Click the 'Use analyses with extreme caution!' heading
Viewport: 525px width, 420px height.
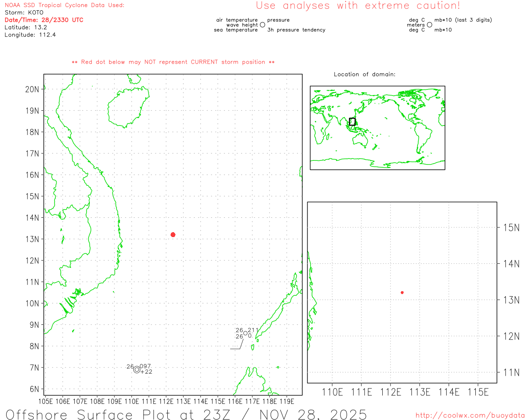tap(358, 6)
